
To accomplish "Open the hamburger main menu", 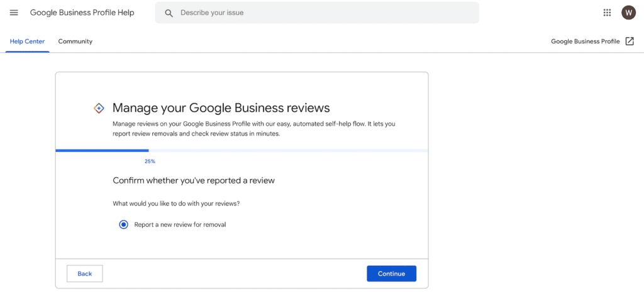I will 14,13.
